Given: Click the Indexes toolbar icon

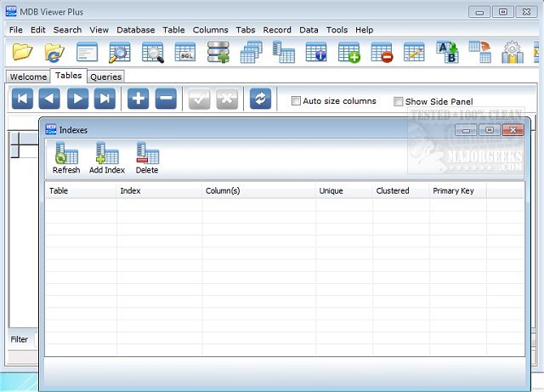Looking at the screenshot, I should [x=283, y=52].
